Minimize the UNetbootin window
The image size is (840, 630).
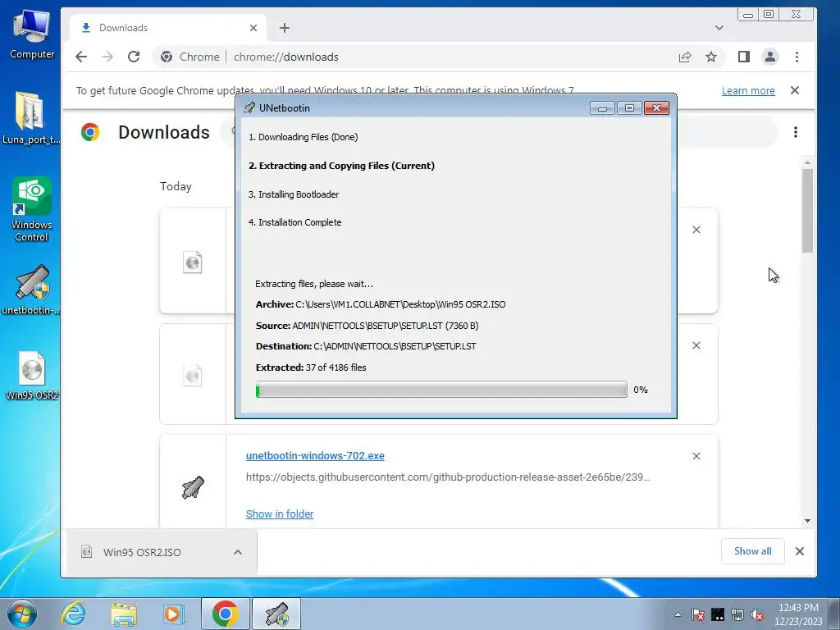(602, 108)
